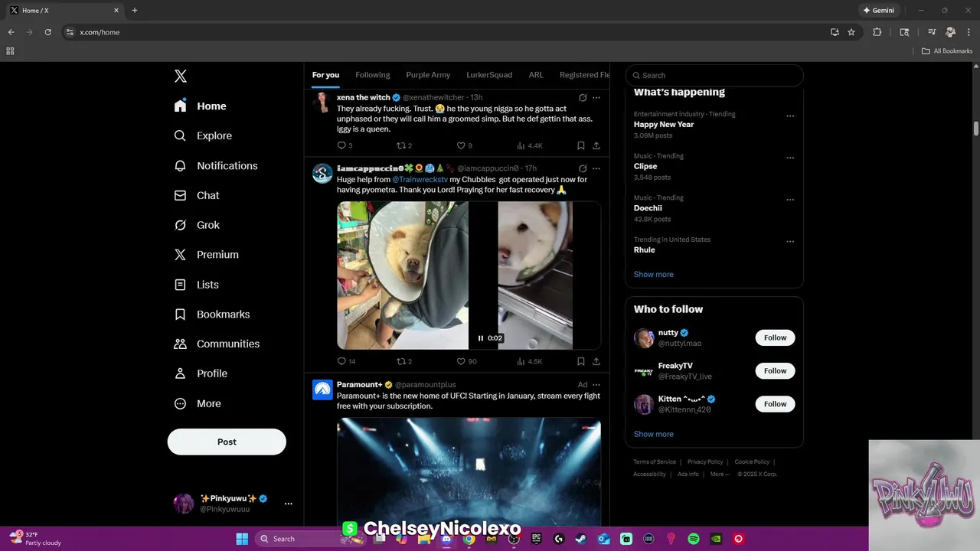Follow FreakyTV account
The height and width of the screenshot is (551, 980).
[775, 370]
